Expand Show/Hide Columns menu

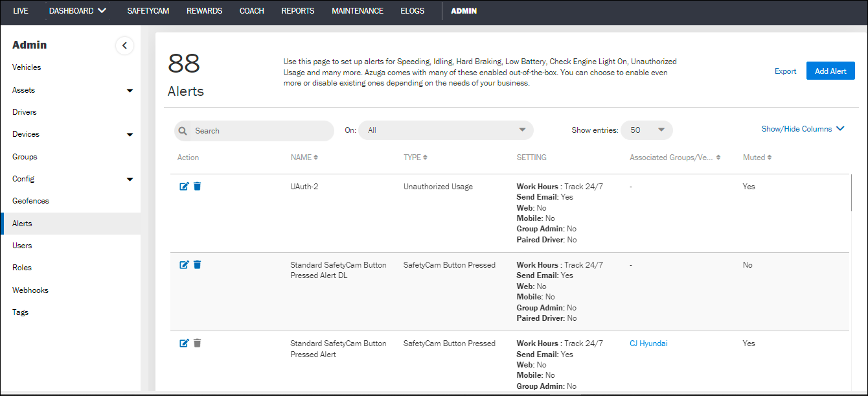803,129
